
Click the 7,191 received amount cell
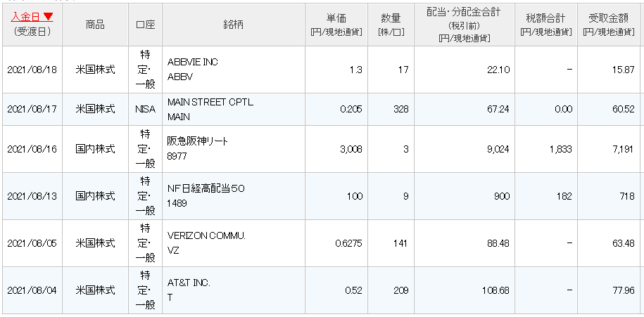point(609,149)
